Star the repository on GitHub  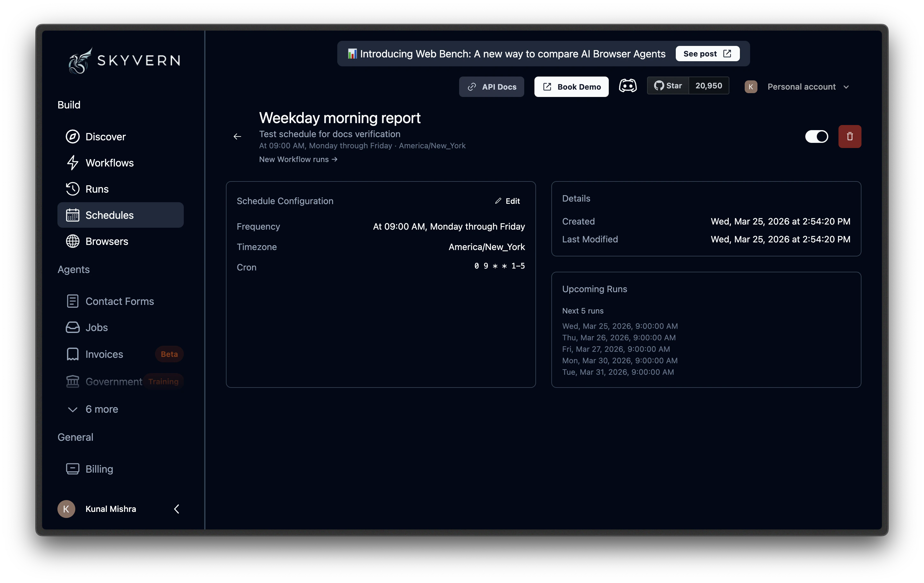[668, 85]
